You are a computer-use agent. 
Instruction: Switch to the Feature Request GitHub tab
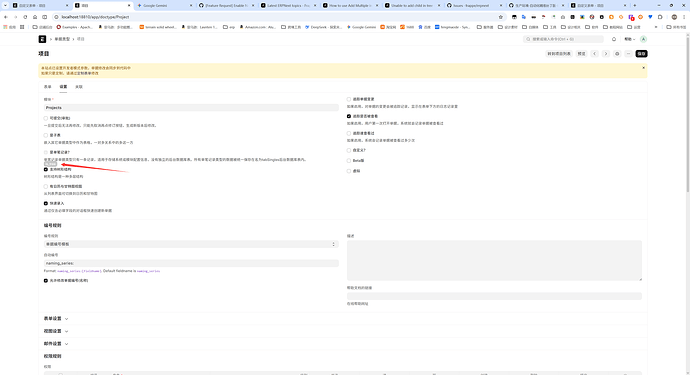pyautogui.click(x=226, y=5)
